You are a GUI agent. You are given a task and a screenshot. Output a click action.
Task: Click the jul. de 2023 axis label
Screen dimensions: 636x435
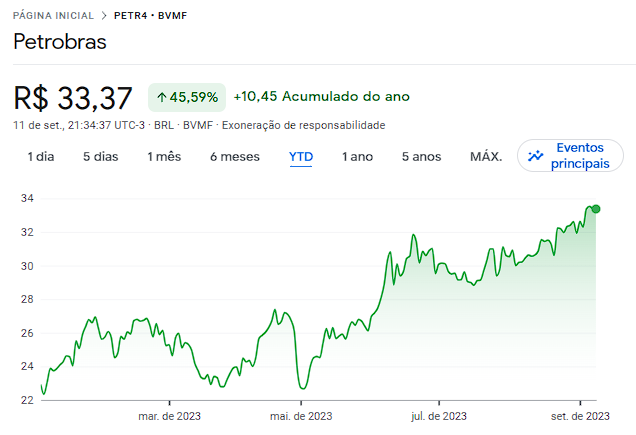[x=438, y=416]
